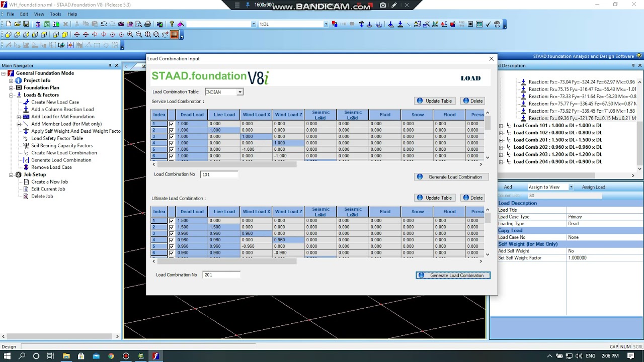Open the Edit menu
This screenshot has height=362, width=644.
coord(24,14)
